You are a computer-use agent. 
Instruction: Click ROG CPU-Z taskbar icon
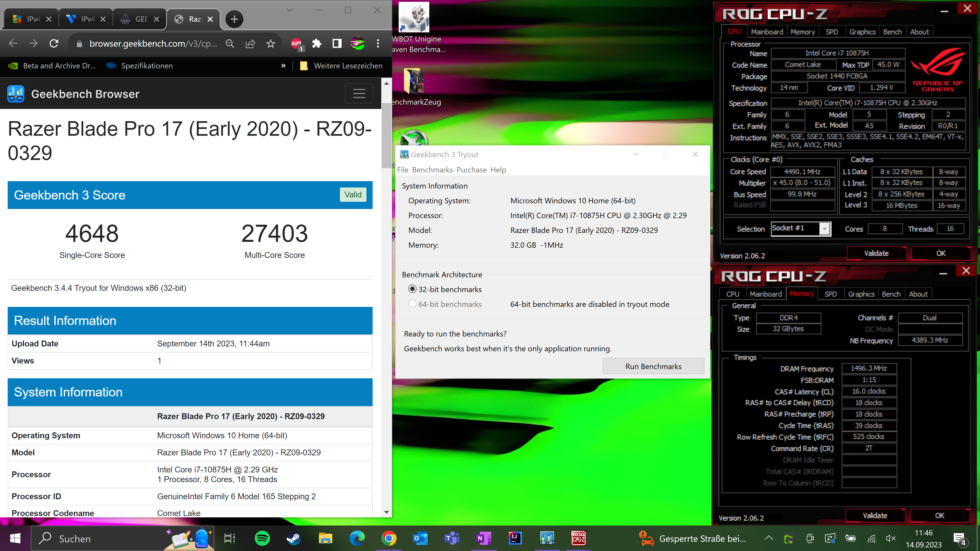tap(579, 538)
